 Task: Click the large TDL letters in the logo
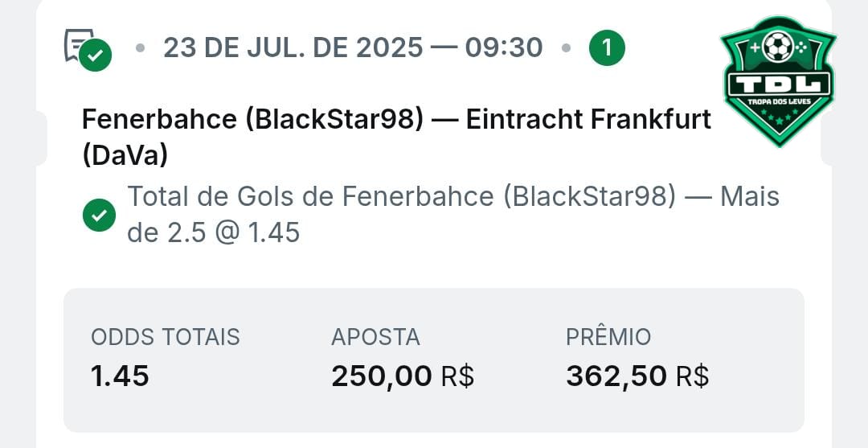(777, 83)
